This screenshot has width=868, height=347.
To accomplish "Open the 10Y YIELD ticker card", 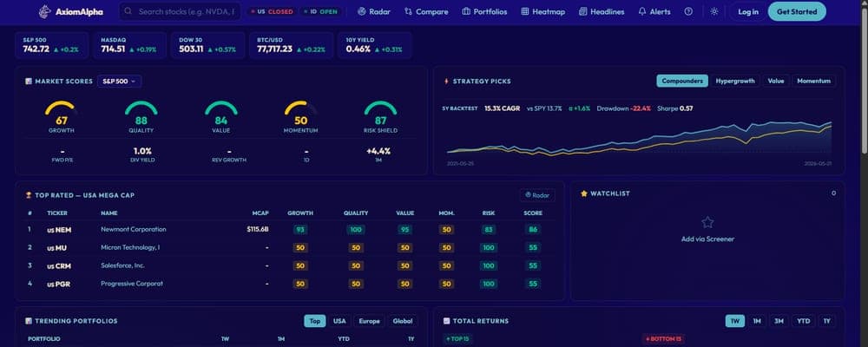I will point(375,45).
